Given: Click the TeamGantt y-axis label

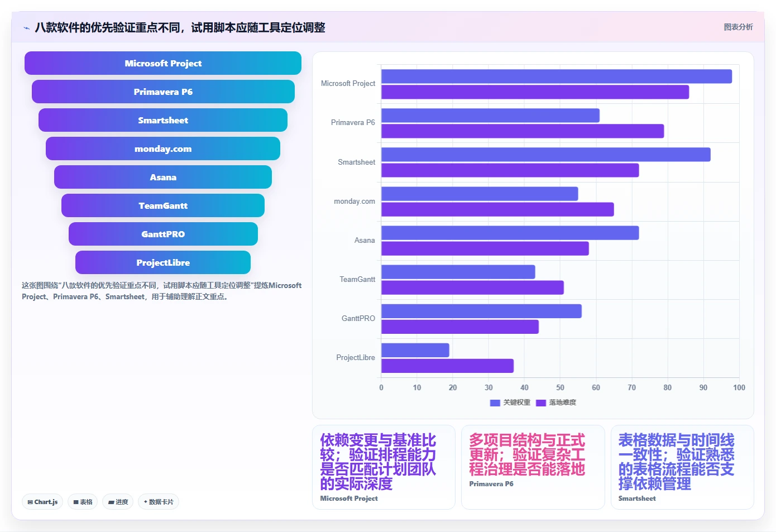Looking at the screenshot, I should coord(357,280).
